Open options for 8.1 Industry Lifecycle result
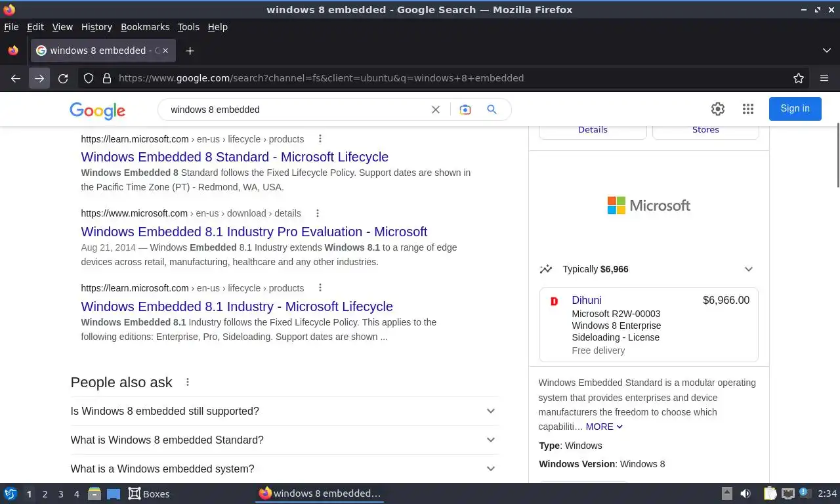The image size is (840, 504). [320, 288]
